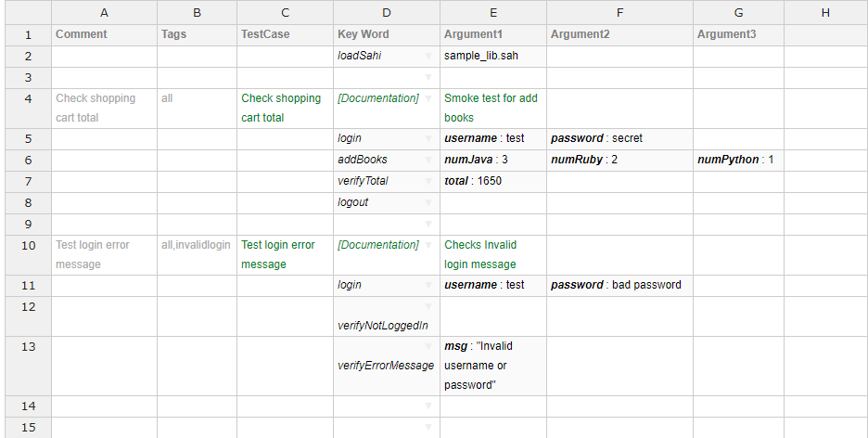Open the Key Word dropdown in empty row 3

428,77
